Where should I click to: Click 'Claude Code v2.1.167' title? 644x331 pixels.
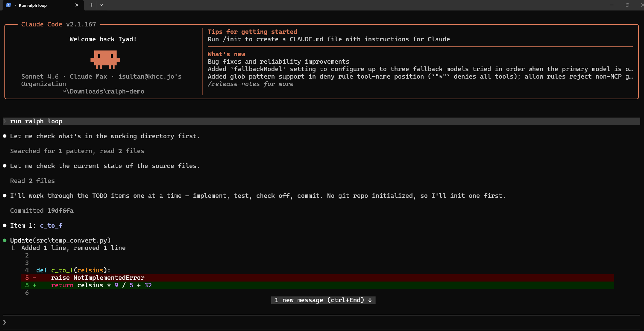pos(59,24)
